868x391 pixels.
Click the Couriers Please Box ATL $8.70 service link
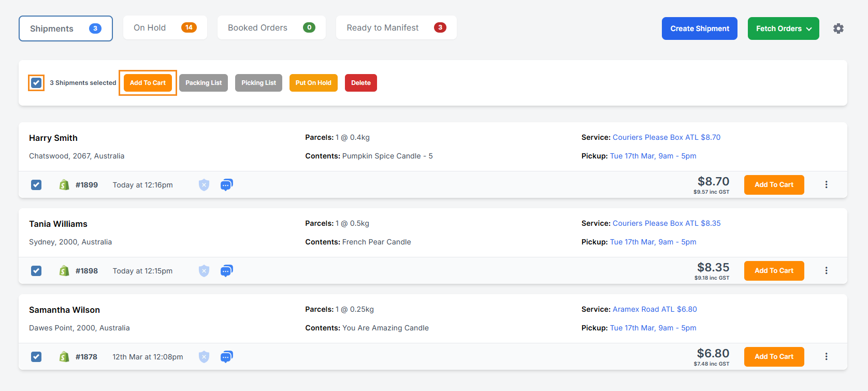click(666, 137)
